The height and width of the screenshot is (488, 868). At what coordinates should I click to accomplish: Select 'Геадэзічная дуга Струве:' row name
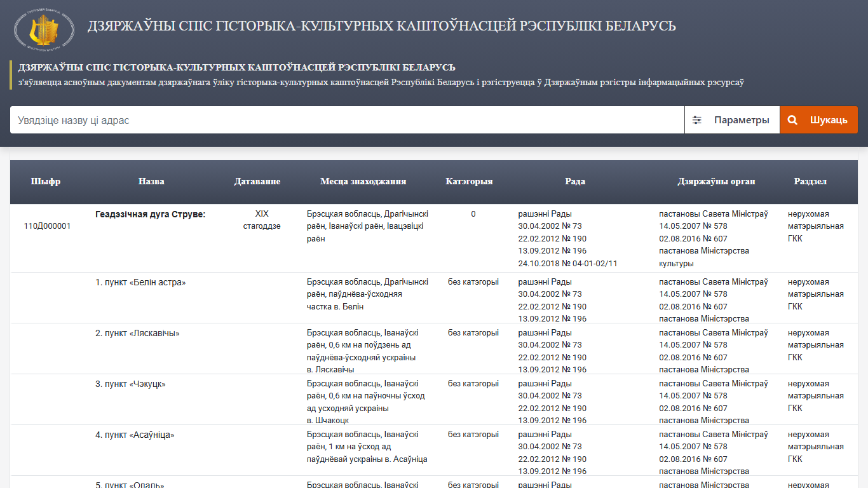[151, 214]
